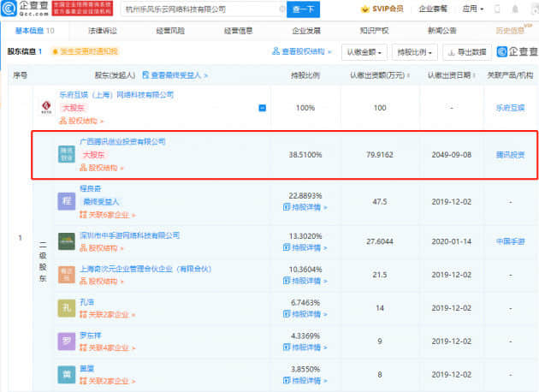The height and width of the screenshot is (392, 539).
Task: Switch to 企业发展 tab
Action: 306,31
